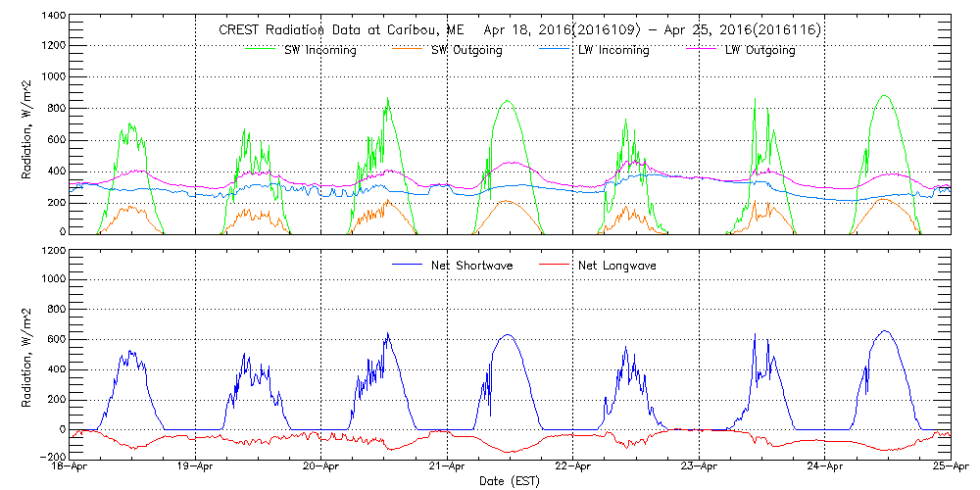
Task: Select the 19-Apr date tick label
Action: tap(197, 468)
